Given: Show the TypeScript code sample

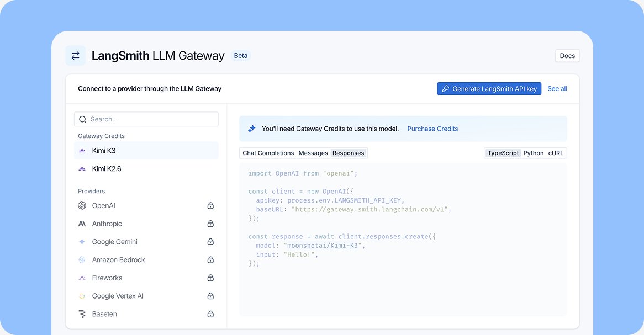Looking at the screenshot, I should point(503,153).
